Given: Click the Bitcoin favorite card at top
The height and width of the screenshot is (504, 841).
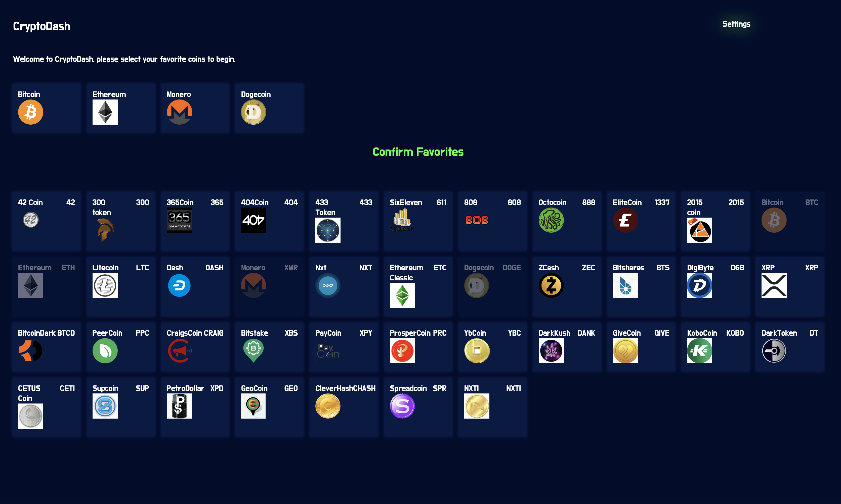Looking at the screenshot, I should (46, 108).
